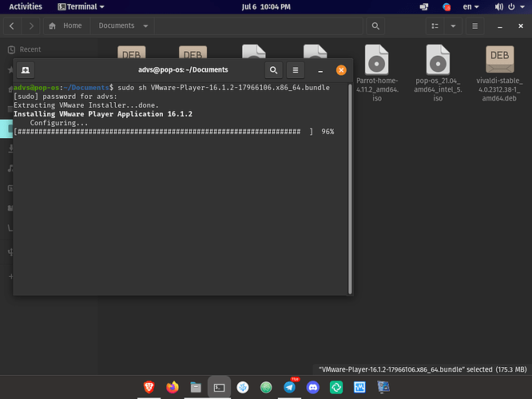The width and height of the screenshot is (532, 399).
Task: Click the VMware bundle selected status text
Action: pos(423,369)
